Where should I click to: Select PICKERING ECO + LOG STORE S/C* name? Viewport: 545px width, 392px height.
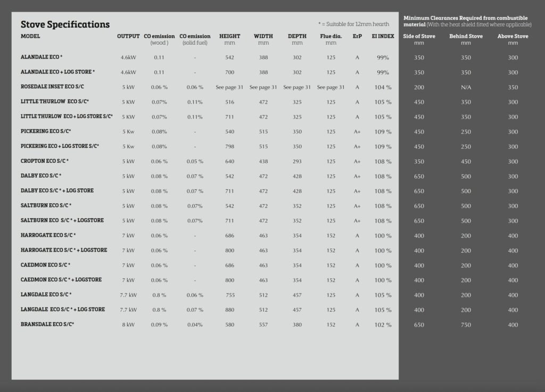[x=60, y=146]
